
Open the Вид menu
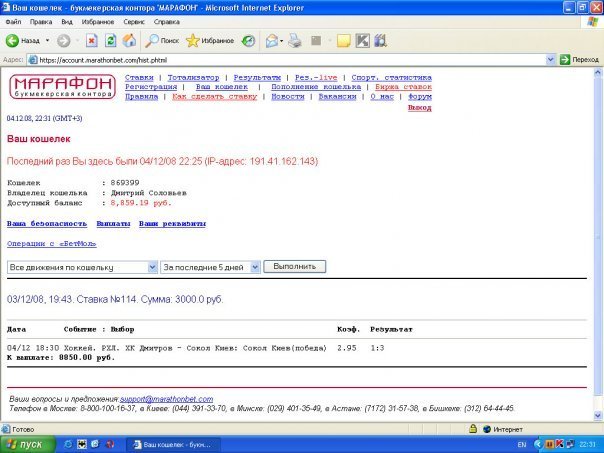(x=67, y=22)
